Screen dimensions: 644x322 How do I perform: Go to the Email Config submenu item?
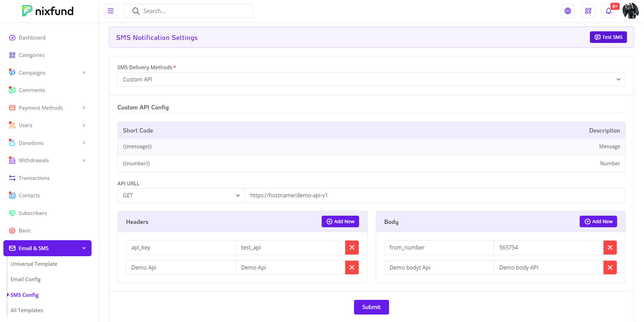point(26,279)
